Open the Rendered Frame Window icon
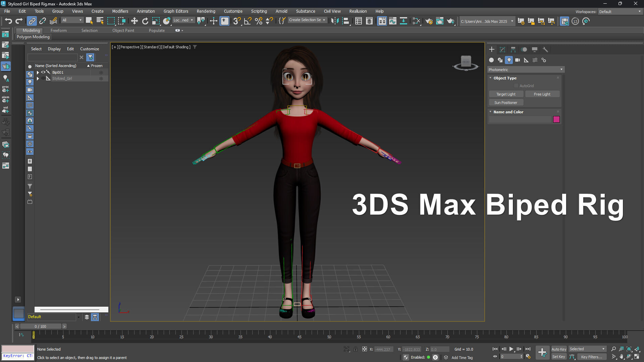 tap(440, 21)
